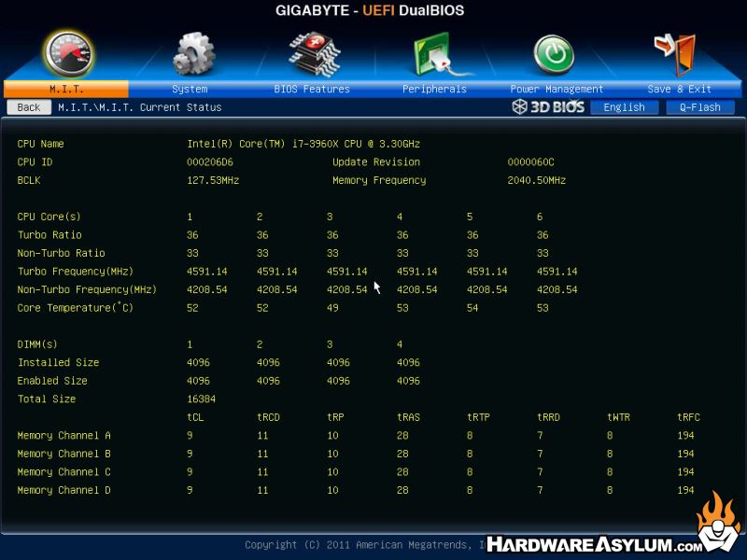Image resolution: width=747 pixels, height=560 pixels.
Task: Select the Peripherals tab
Action: 434,89
